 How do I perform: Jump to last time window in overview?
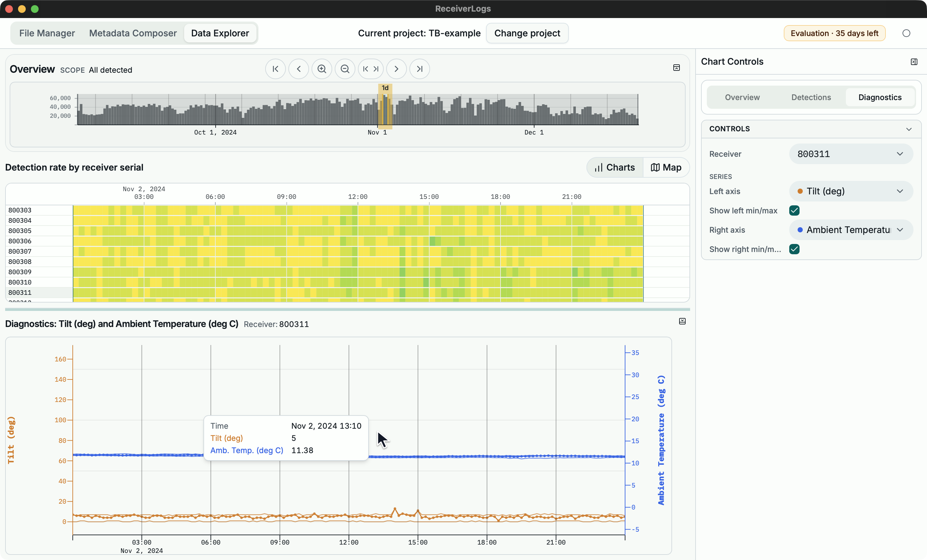(419, 69)
